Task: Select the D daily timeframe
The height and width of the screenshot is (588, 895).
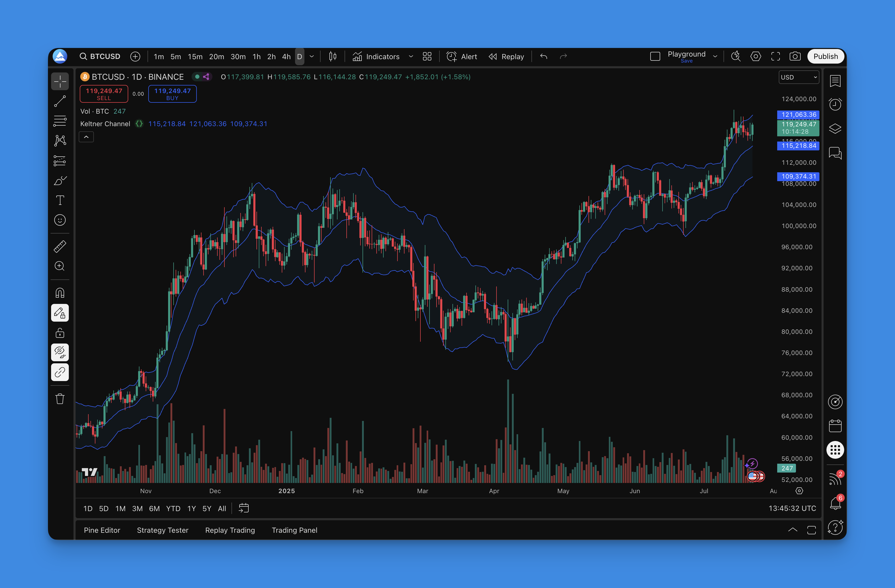Action: point(300,56)
